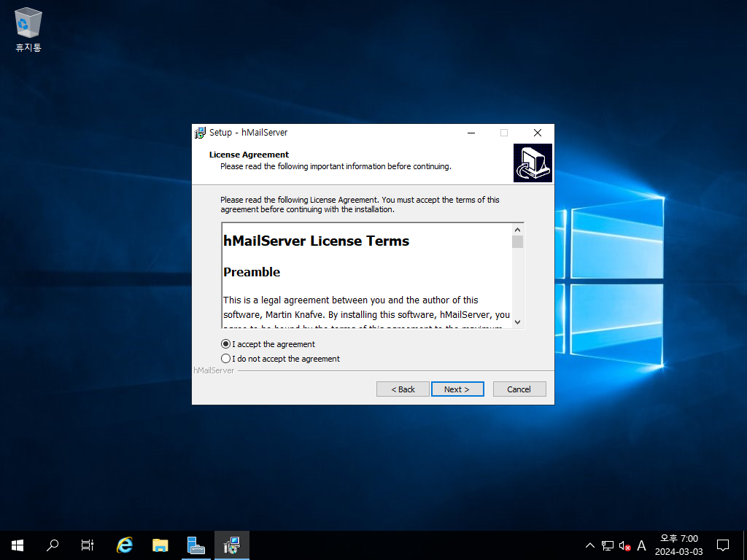Open taskbar search magnifier
The width and height of the screenshot is (747, 560).
(53, 545)
